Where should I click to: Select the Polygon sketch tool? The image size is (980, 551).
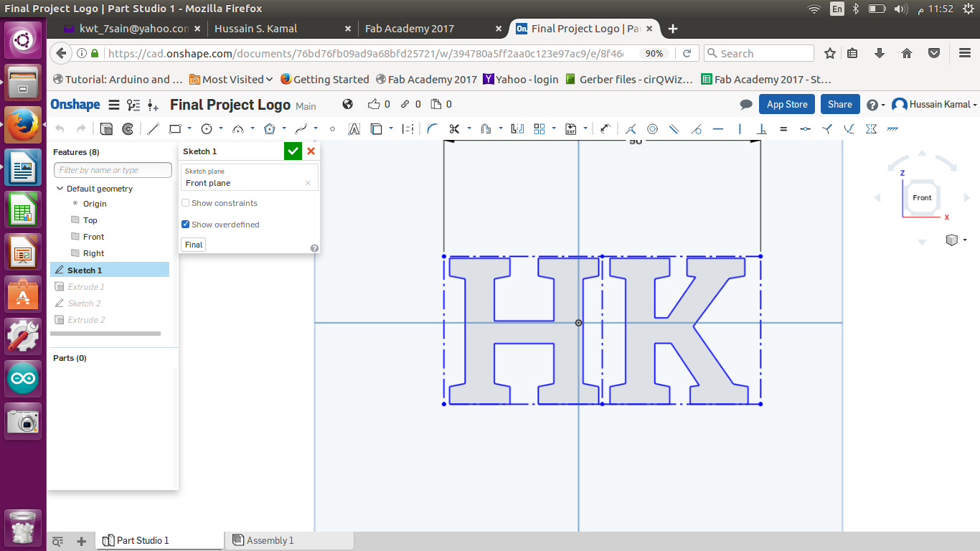tap(270, 129)
